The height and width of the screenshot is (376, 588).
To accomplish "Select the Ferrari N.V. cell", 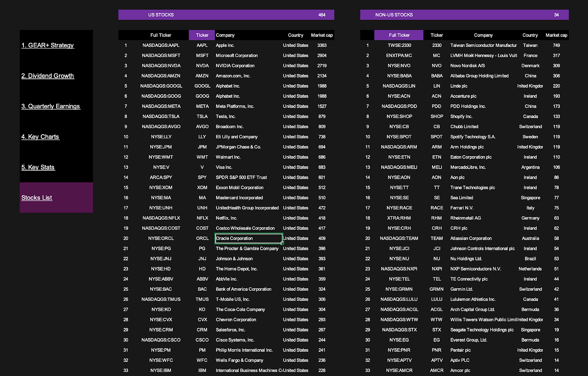I will 462,208.
